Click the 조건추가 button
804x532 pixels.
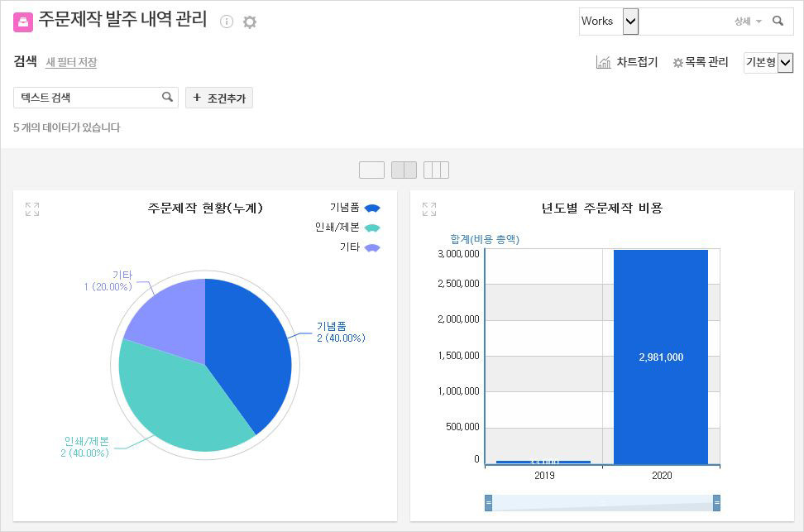pyautogui.click(x=219, y=98)
